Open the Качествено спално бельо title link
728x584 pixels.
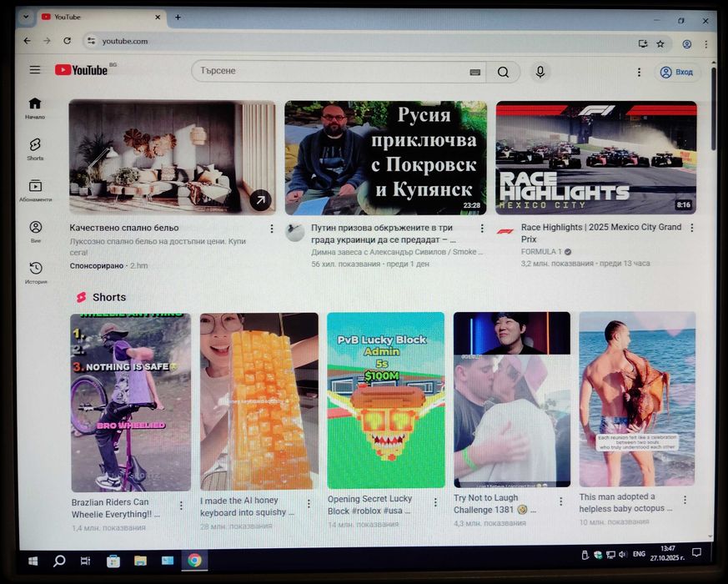coord(124,228)
